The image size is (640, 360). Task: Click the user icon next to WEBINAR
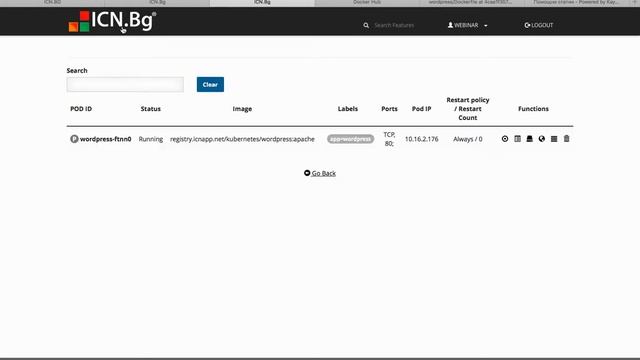coord(450,25)
